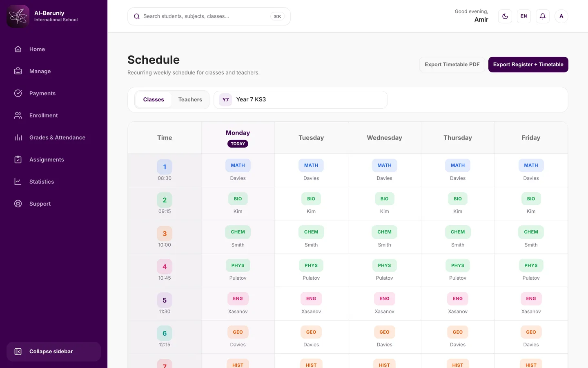Viewport: 588px width, 368px height.
Task: Click the TODAY badge under Monday
Action: tap(238, 144)
